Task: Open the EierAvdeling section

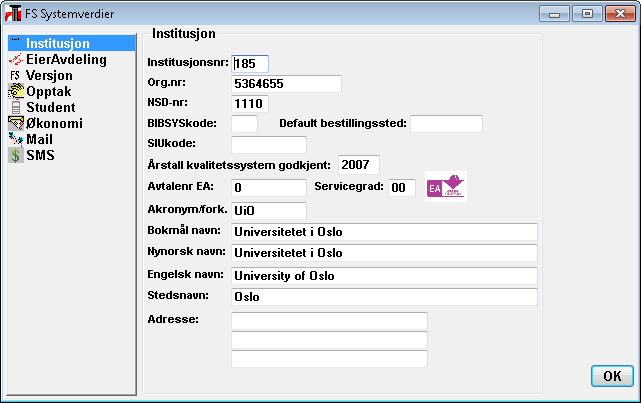Action: [66, 59]
